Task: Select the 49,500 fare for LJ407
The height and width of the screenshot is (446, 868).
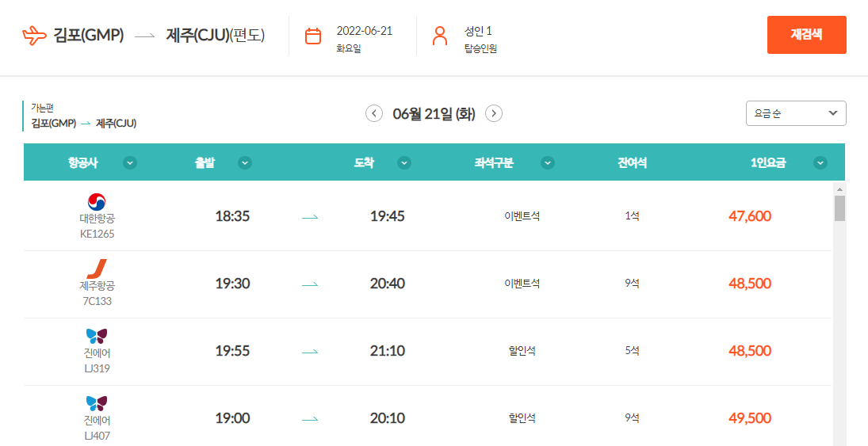Action: (750, 418)
